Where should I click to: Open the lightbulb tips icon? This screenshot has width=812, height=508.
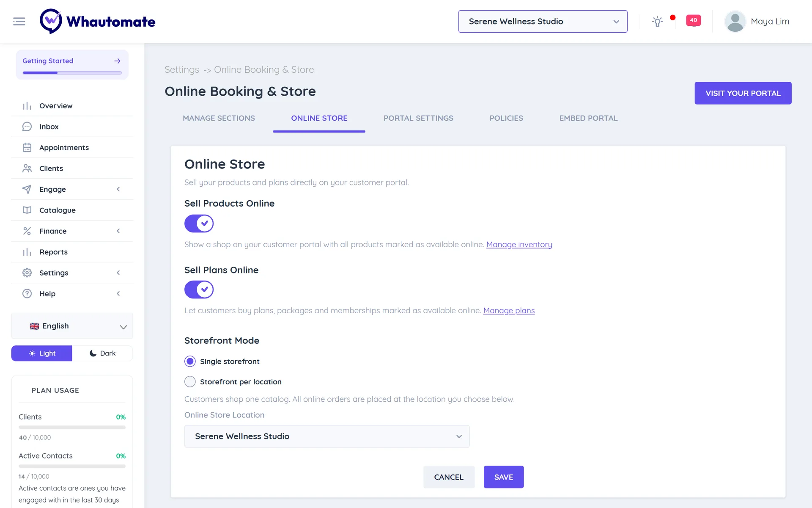657,21
